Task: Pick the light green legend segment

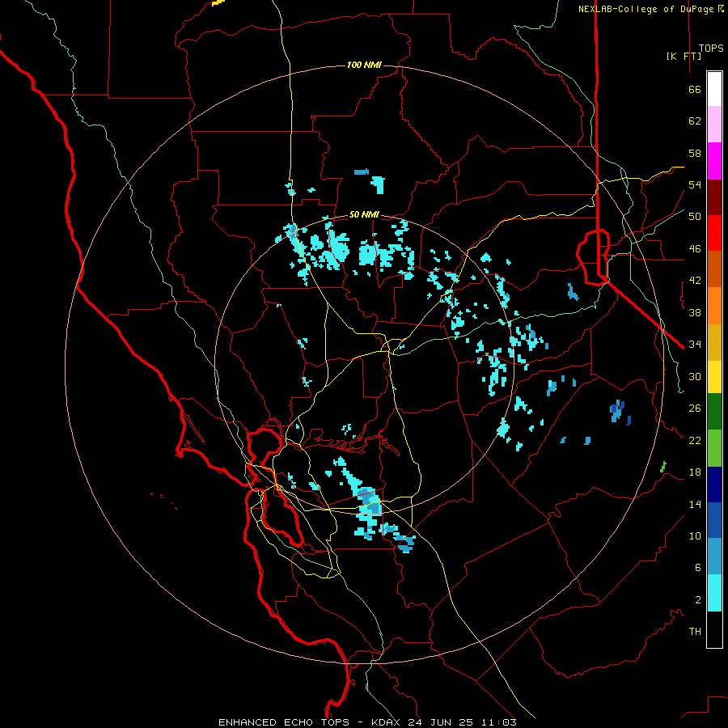Action: [x=714, y=448]
